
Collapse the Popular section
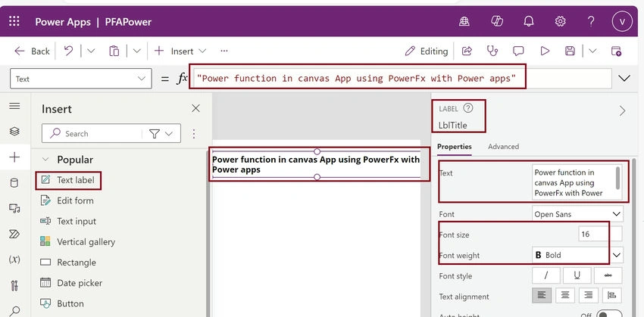coord(45,160)
